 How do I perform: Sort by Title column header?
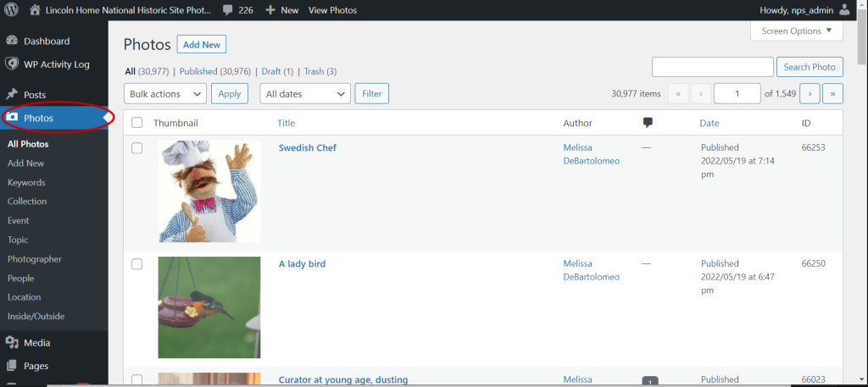click(x=287, y=123)
